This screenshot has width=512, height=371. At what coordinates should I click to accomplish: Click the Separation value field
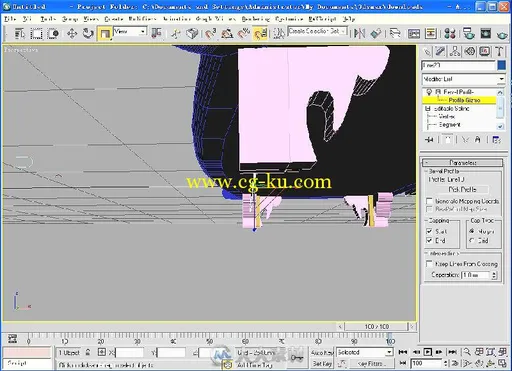coord(476,275)
